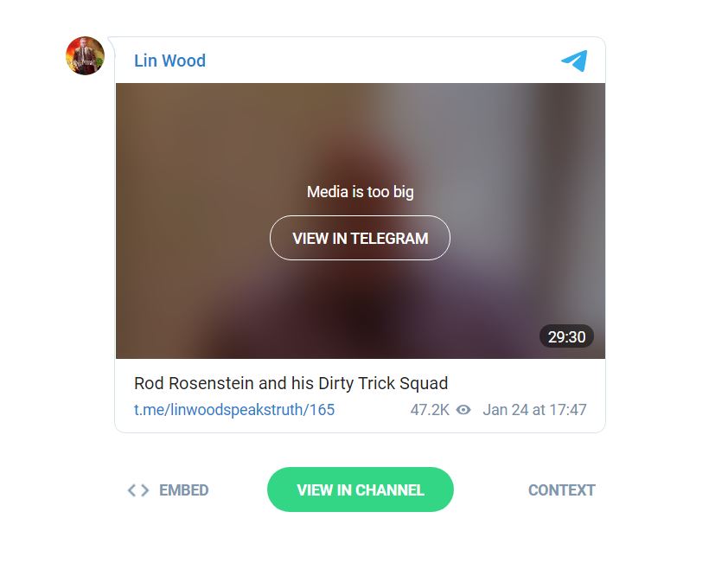This screenshot has height=563, width=728.
Task: Click the green VIEW IN CHANNEL button
Action: click(361, 489)
